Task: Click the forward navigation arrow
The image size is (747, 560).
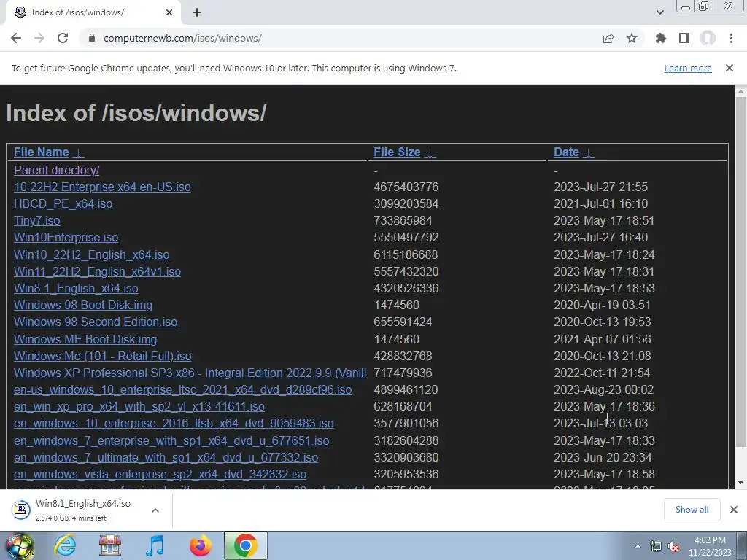Action: (x=39, y=38)
